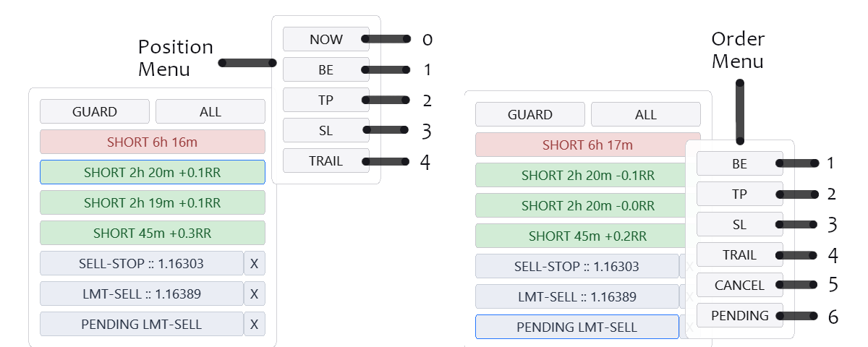Click TRAIL in the Order Menu

point(740,254)
